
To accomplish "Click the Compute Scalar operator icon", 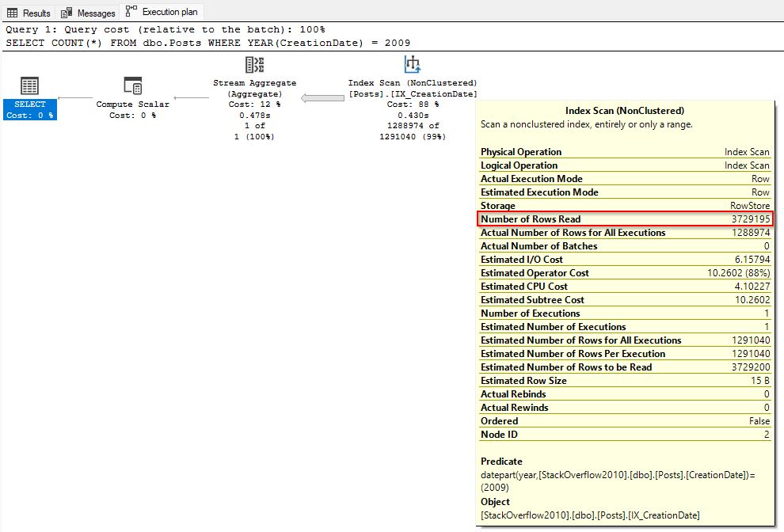I will tap(133, 86).
